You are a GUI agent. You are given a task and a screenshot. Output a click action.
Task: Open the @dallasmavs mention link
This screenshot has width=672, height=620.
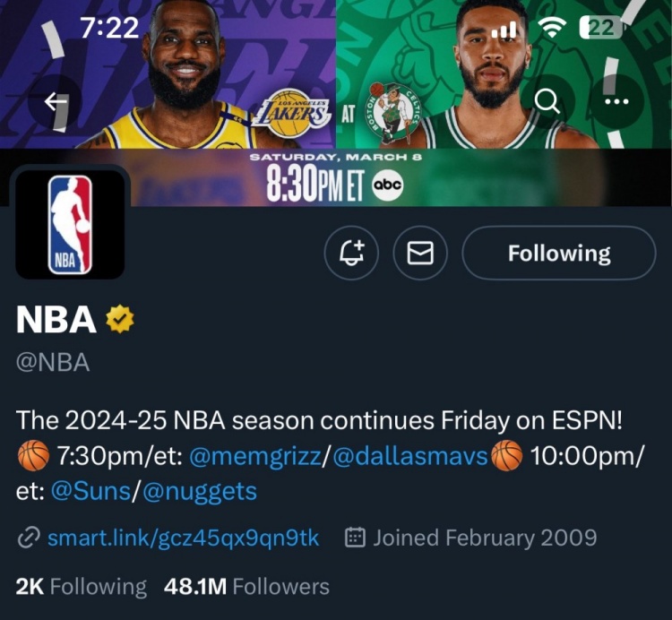[410, 457]
